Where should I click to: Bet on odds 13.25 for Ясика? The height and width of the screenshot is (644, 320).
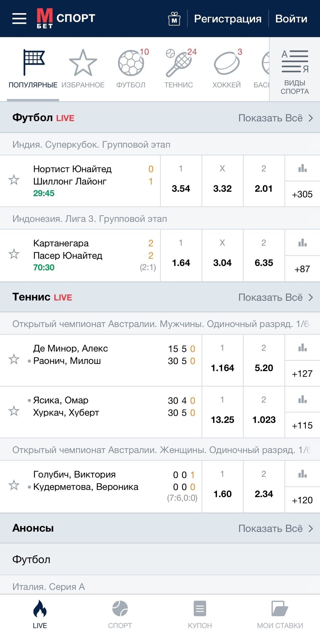223,419
